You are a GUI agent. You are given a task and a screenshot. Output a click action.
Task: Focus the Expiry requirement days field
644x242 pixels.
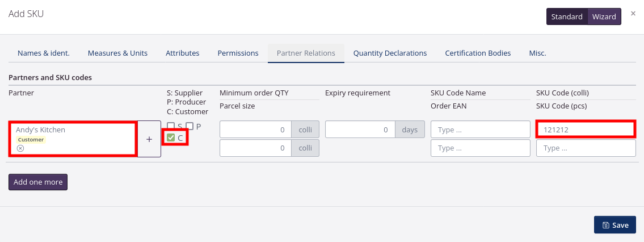(360, 130)
